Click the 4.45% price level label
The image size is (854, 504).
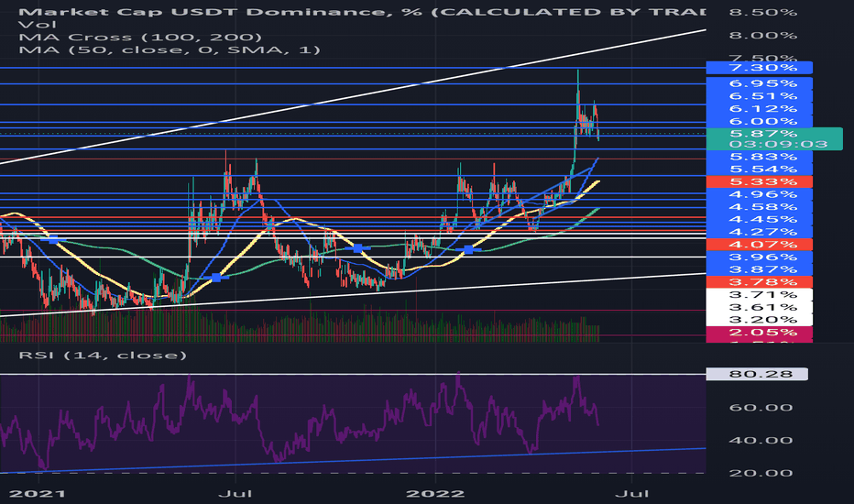(x=760, y=219)
